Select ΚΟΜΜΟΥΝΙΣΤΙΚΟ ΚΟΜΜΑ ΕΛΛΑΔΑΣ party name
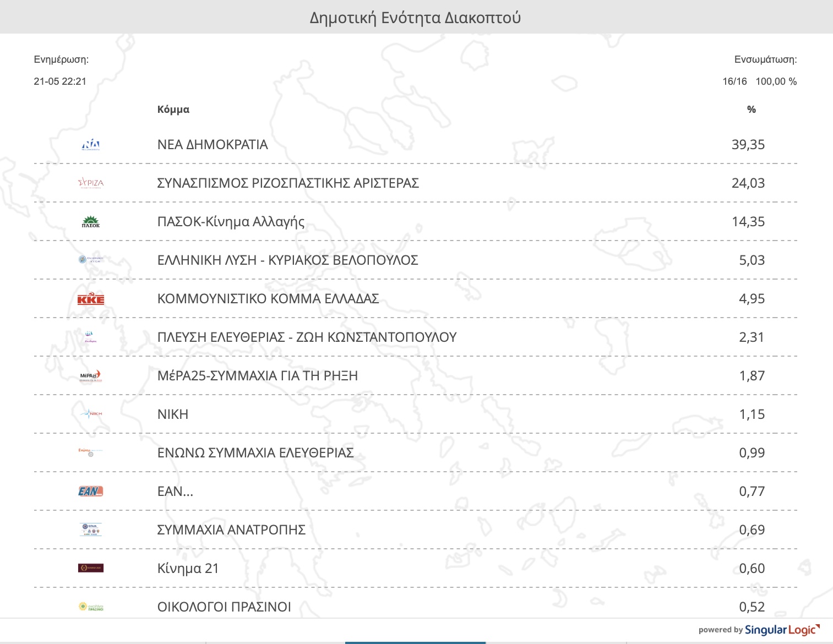Image resolution: width=833 pixels, height=644 pixels. 268,299
